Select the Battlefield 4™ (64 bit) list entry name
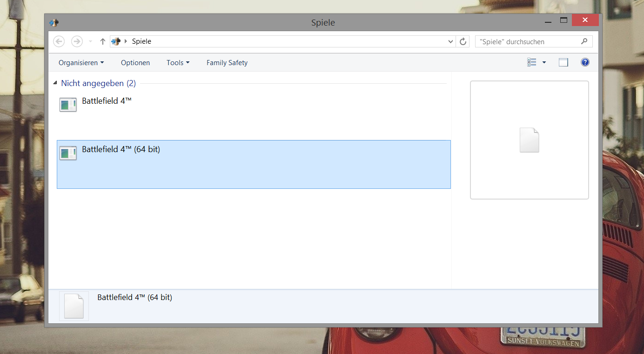644x354 pixels. (x=121, y=149)
